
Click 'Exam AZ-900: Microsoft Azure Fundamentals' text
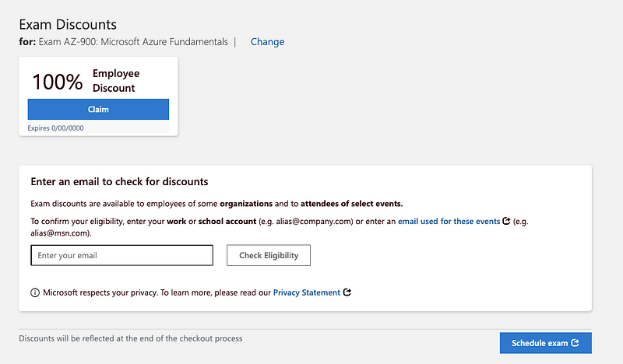point(133,42)
